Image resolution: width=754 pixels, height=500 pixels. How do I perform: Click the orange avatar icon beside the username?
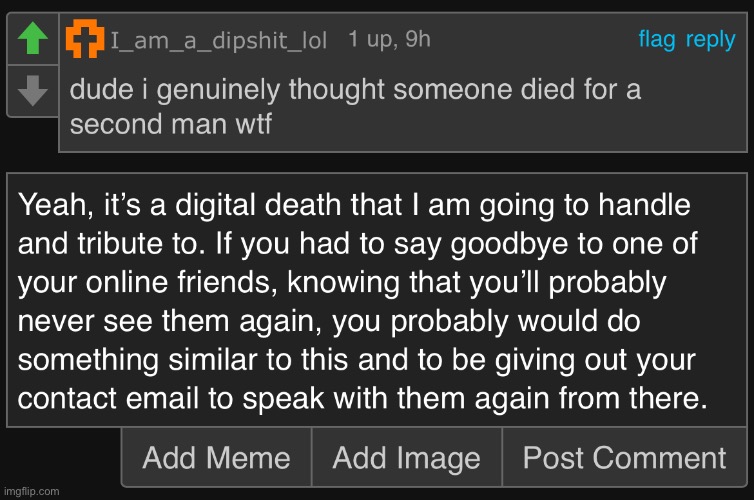pos(85,40)
